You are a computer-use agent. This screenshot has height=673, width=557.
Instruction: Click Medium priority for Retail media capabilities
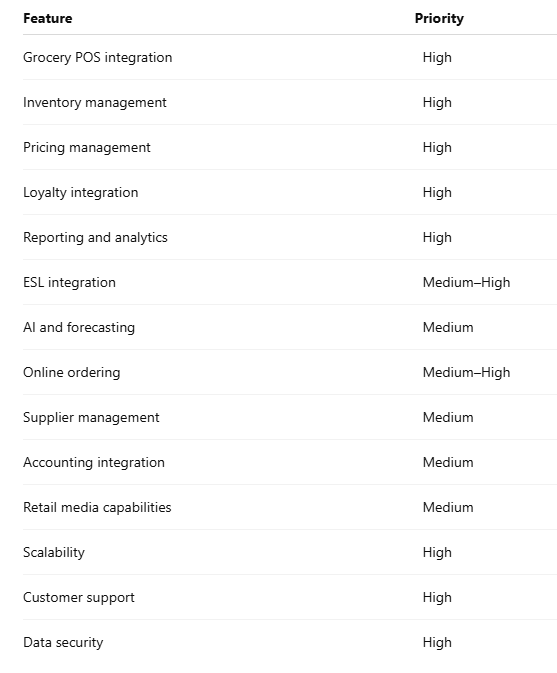click(x=448, y=507)
